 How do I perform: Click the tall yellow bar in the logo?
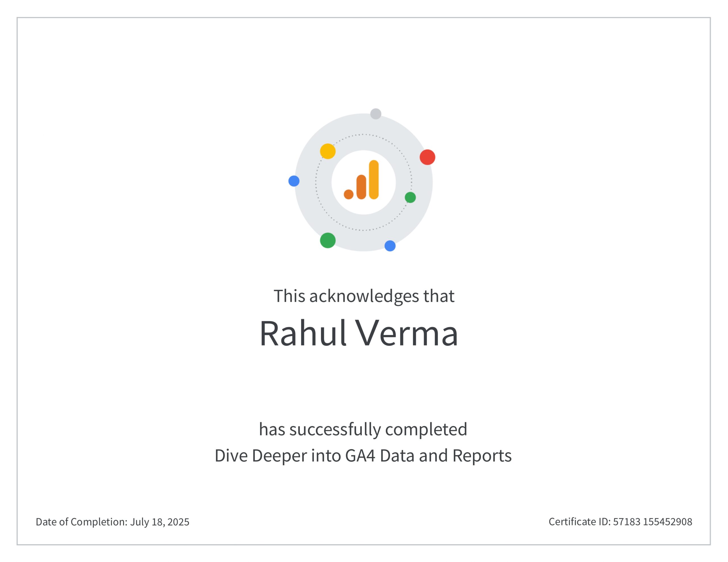(374, 180)
